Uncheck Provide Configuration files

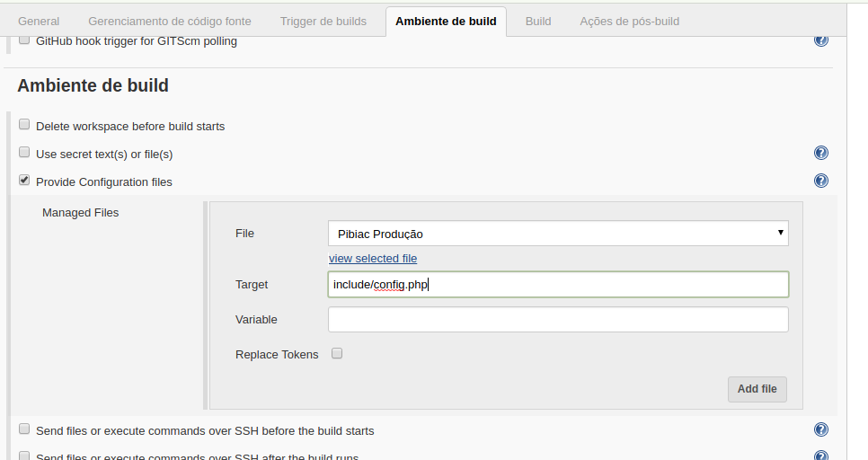pos(24,180)
